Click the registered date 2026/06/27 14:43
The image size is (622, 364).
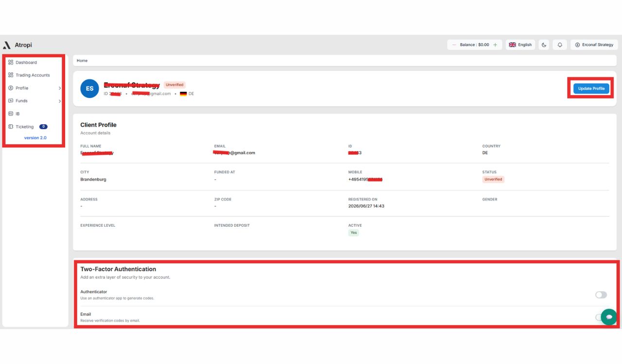366,206
